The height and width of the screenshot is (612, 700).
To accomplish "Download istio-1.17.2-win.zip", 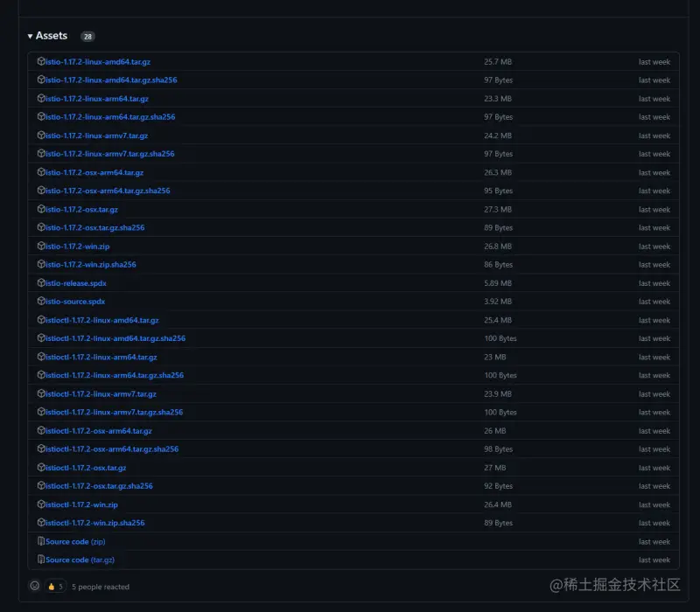I will point(77,247).
